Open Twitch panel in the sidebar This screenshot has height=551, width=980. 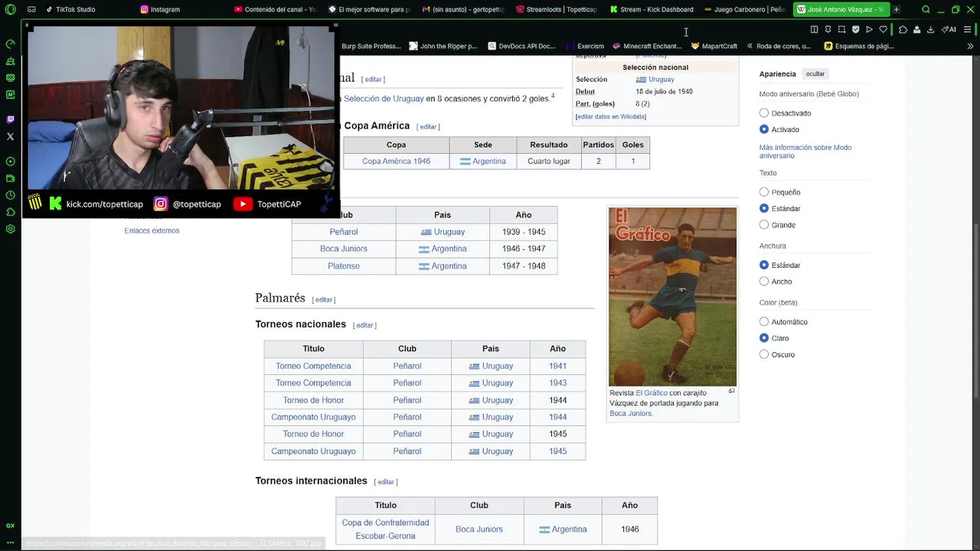[10, 119]
